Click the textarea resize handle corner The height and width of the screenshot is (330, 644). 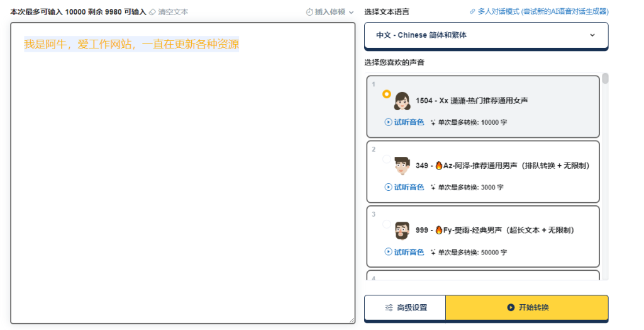(x=352, y=321)
